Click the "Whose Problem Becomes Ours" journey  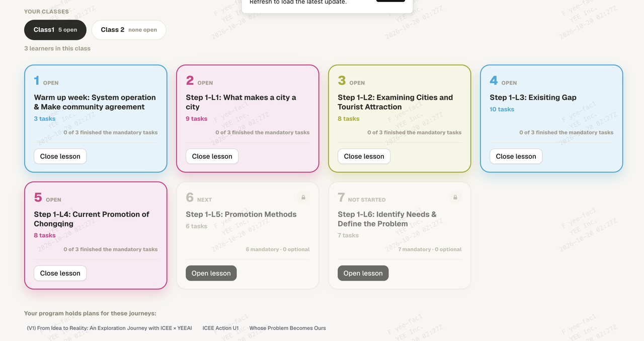(288, 328)
